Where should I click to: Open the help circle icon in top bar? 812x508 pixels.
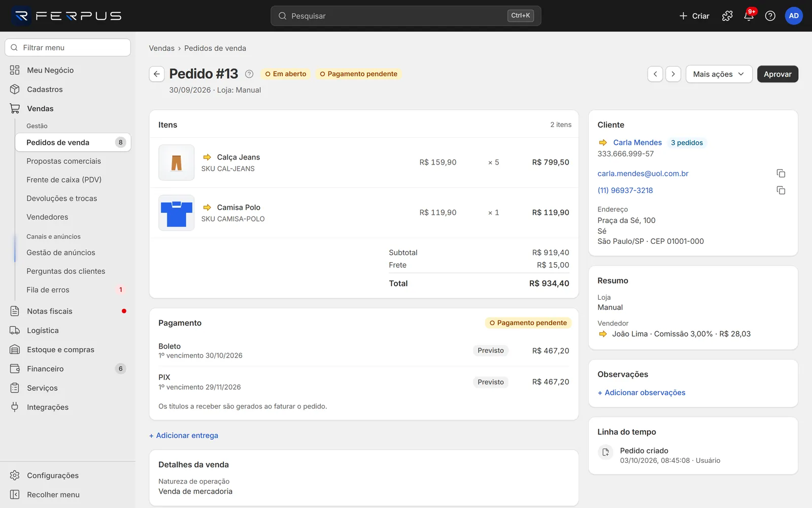(x=770, y=16)
